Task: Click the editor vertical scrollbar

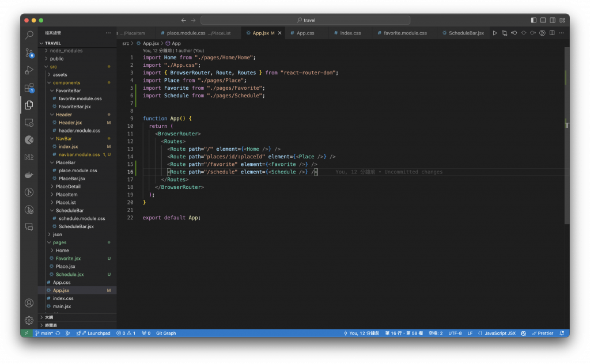Action: [x=567, y=135]
